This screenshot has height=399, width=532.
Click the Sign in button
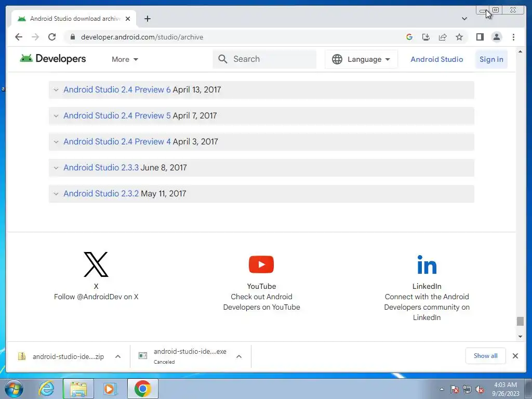click(491, 59)
